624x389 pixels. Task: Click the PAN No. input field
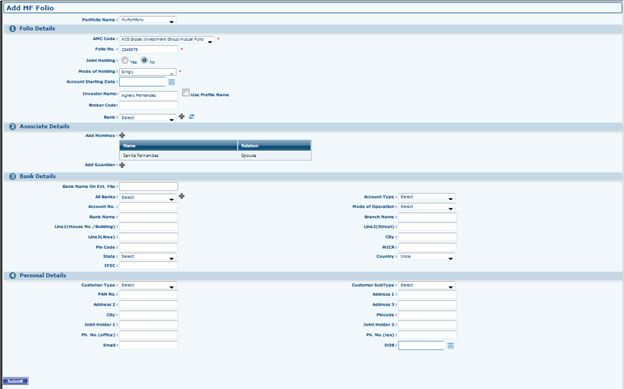pos(148,295)
